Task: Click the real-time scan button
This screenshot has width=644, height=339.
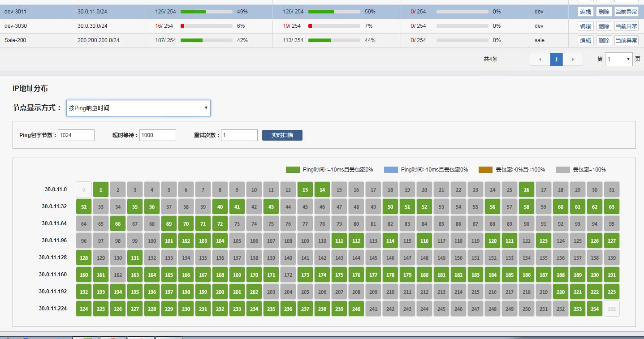Action: tap(282, 135)
